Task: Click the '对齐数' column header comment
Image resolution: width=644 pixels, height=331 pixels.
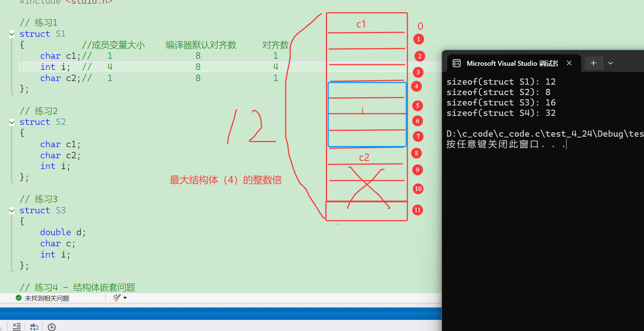Action: pos(275,45)
